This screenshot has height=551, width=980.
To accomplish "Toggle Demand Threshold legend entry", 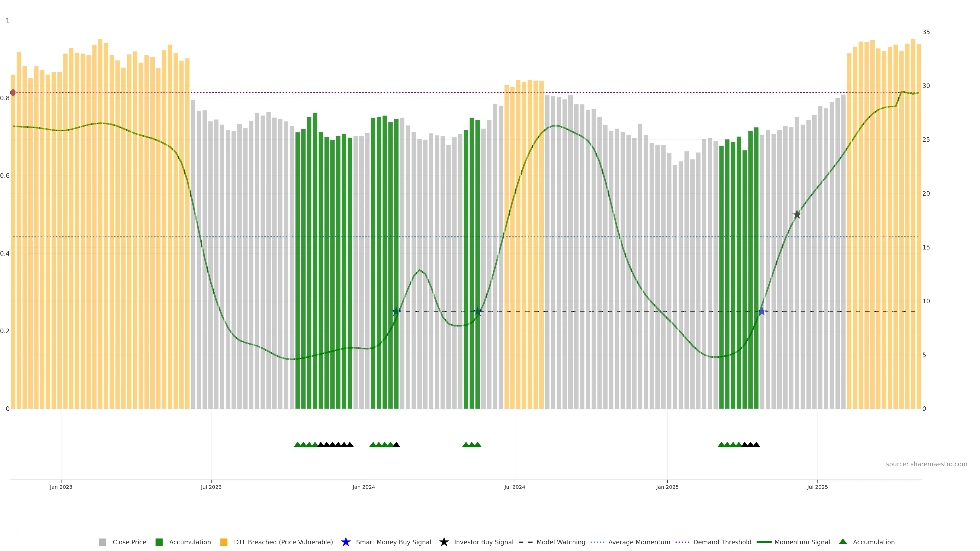I will pyautogui.click(x=722, y=542).
